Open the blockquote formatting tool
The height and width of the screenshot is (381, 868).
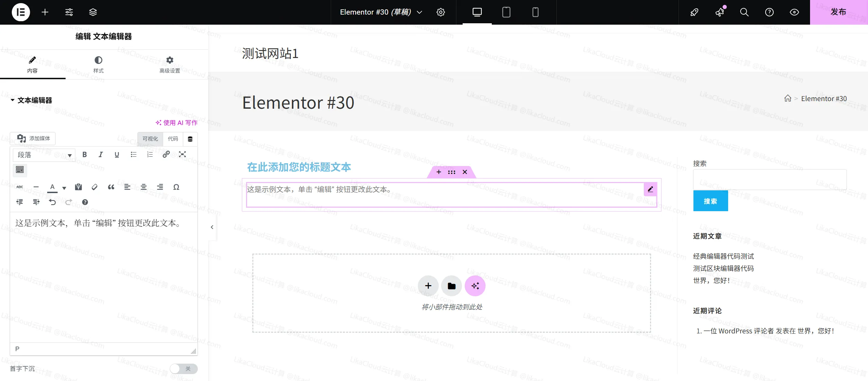[111, 187]
